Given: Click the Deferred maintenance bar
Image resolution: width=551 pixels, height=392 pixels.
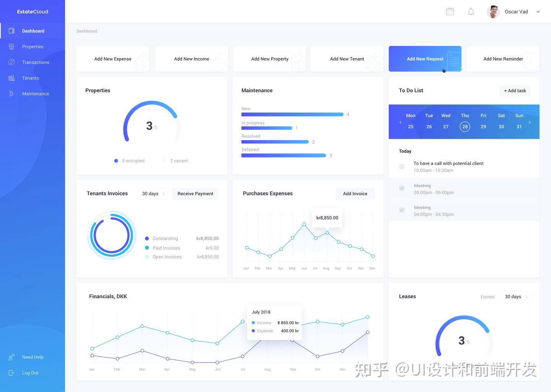Looking at the screenshot, I should pyautogui.click(x=284, y=155).
